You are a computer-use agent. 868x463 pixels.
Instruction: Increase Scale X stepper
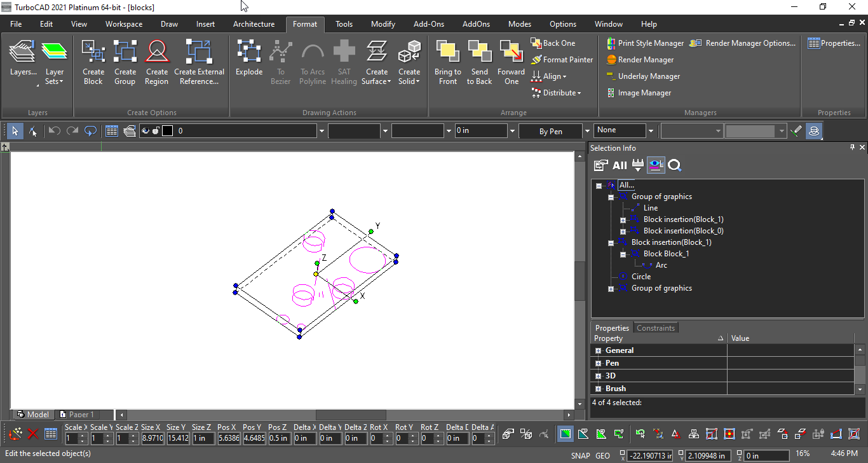[83, 436]
